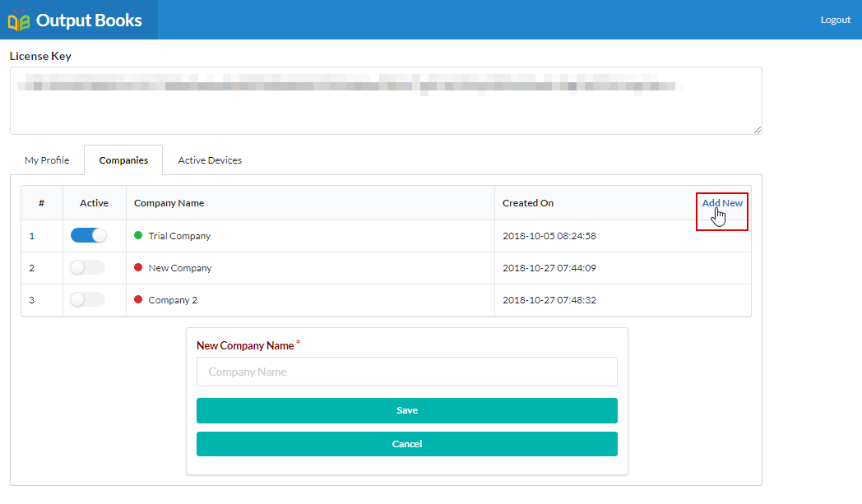Save the new company name
The width and height of the screenshot is (862, 504).
point(407,410)
